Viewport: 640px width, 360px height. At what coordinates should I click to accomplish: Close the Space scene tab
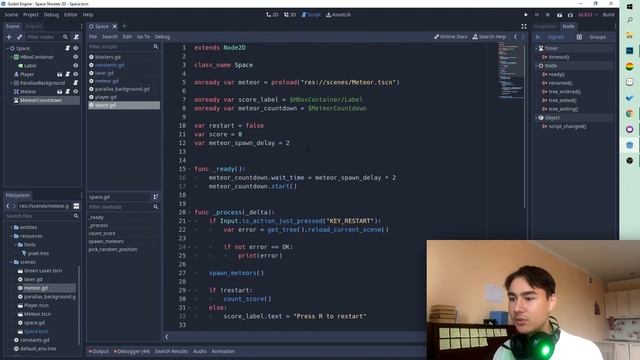tap(115, 26)
